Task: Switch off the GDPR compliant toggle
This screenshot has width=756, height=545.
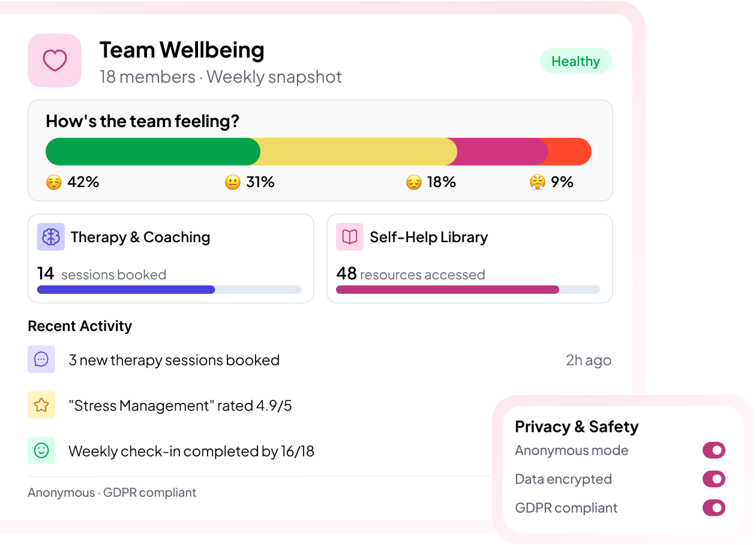Action: 713,508
